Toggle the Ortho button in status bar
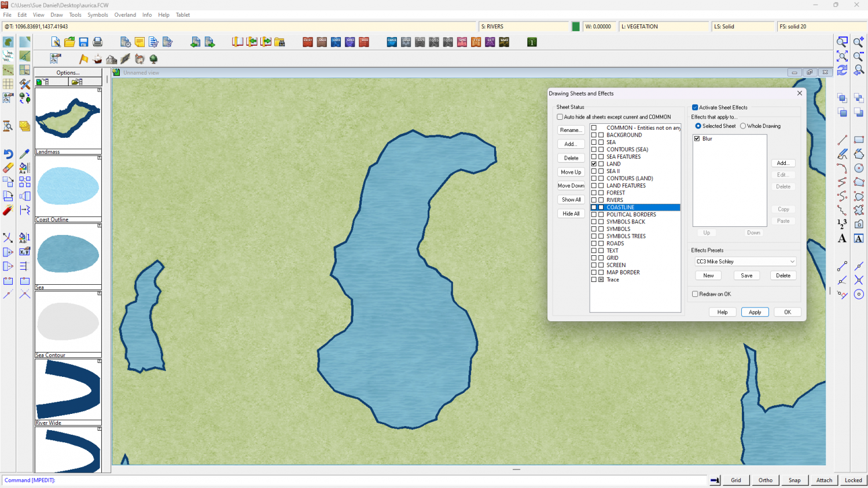Screen dimensions: 868x488 766,480
